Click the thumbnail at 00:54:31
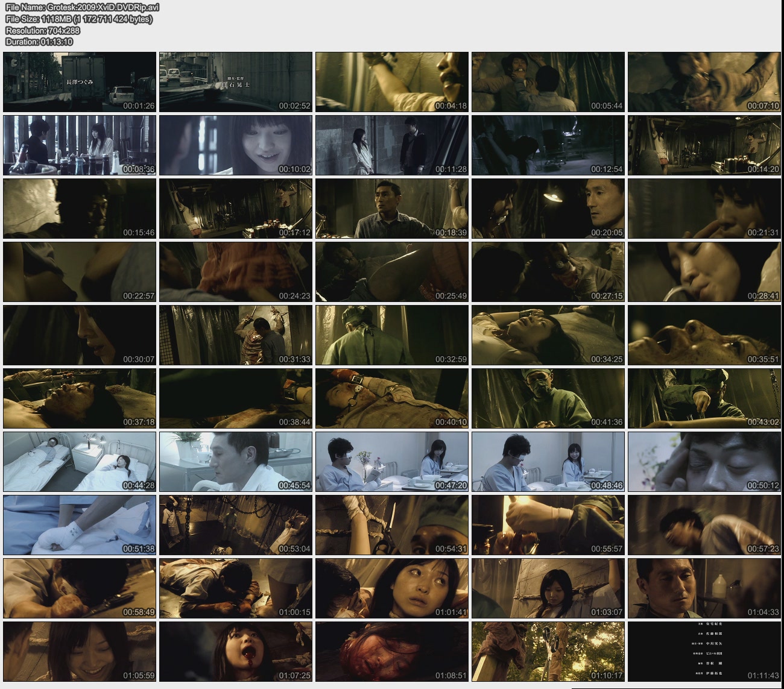This screenshot has width=784, height=689. coord(392,525)
